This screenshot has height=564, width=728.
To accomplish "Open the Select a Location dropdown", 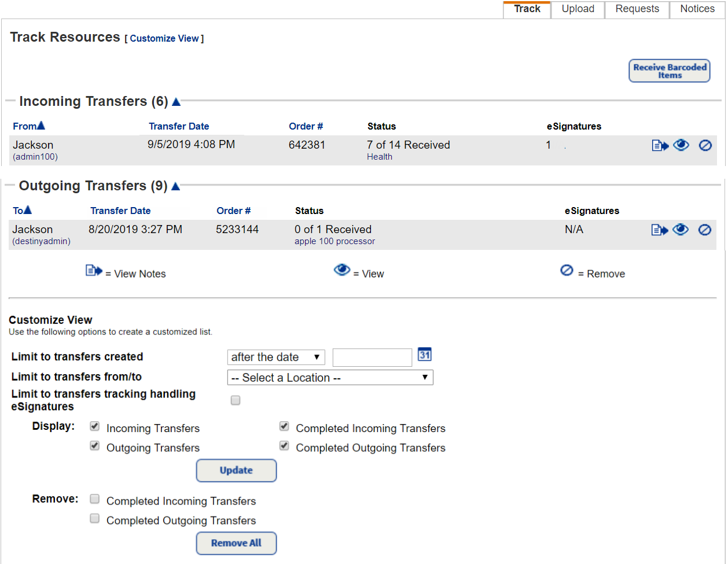I will click(x=330, y=377).
